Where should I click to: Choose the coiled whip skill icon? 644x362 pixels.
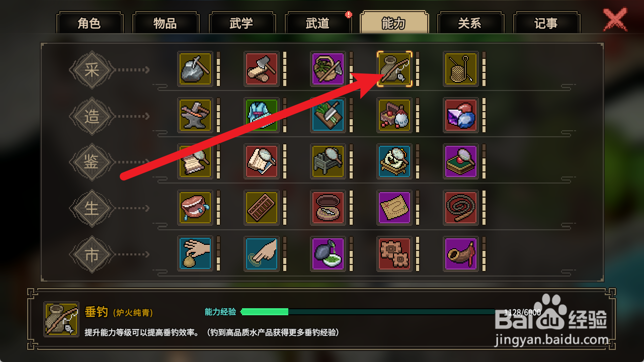pos(461,208)
